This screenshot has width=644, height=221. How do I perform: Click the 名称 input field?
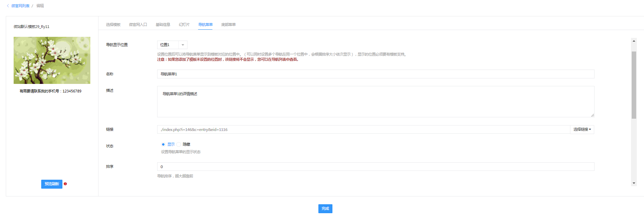pos(375,74)
